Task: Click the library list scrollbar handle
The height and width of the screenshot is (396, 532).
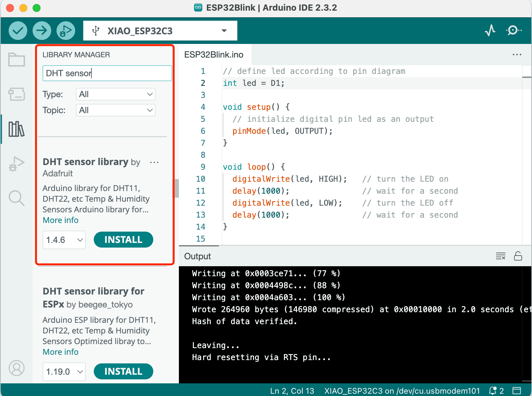Action: [177, 188]
